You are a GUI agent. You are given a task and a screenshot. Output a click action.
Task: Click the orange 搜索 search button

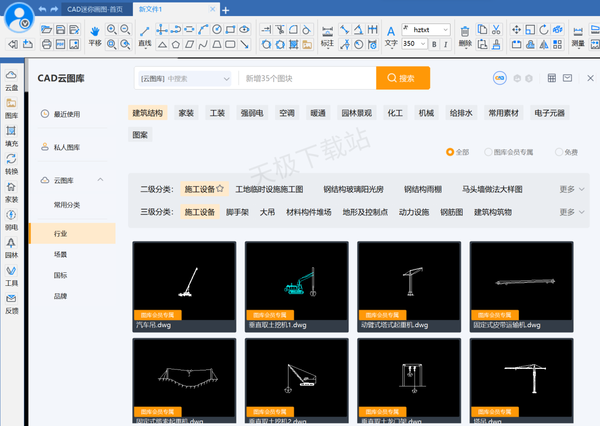coord(402,78)
